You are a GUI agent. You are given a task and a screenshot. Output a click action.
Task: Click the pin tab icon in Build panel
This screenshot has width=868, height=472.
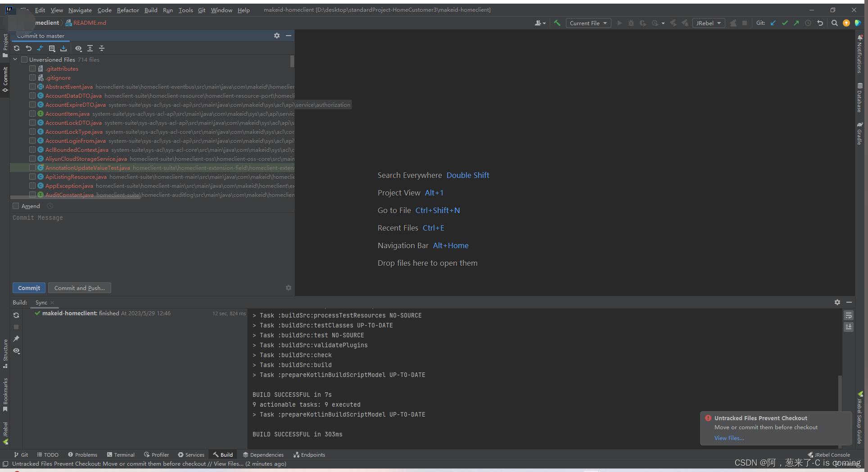(16, 339)
